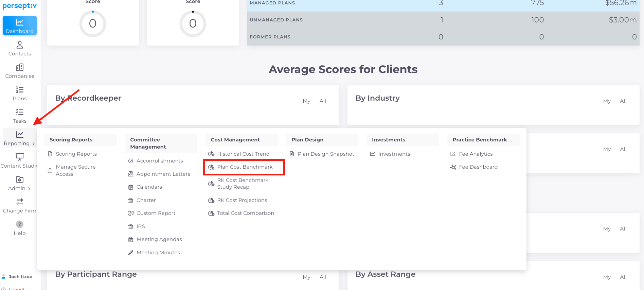644x290 pixels.
Task: Select My in By Recordkeeper card
Action: click(306, 101)
